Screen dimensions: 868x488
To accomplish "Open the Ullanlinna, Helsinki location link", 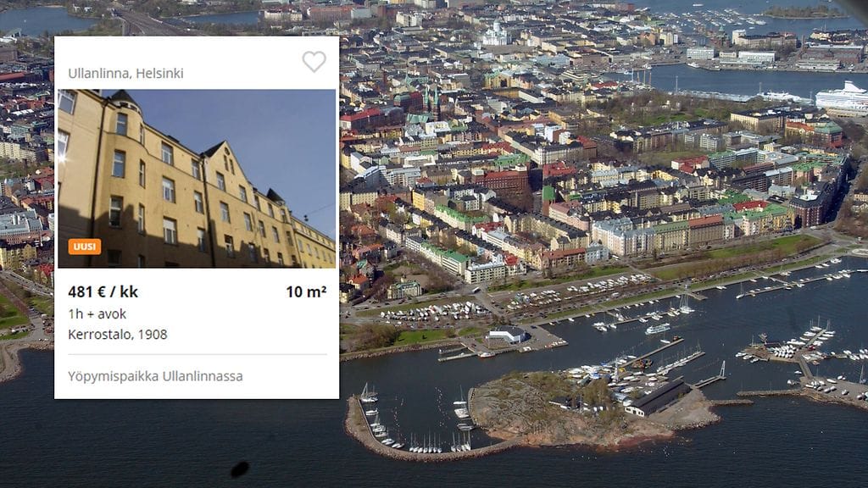I will coord(125,73).
